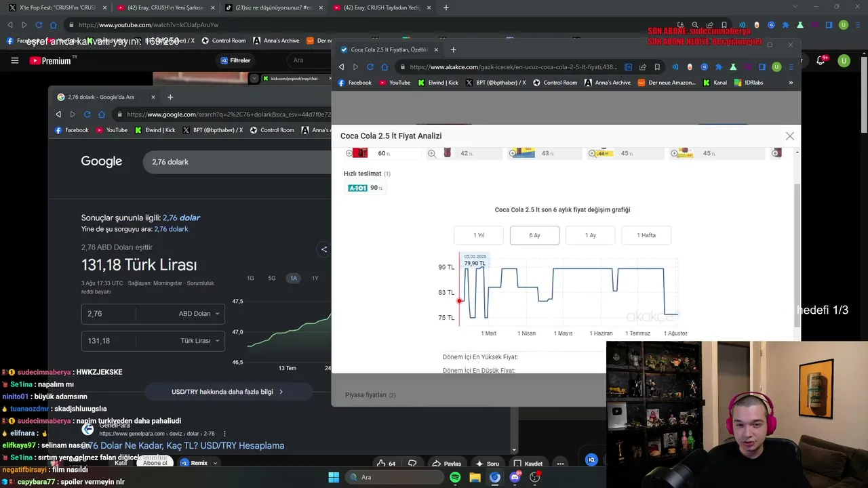Open IDRlabs bookmark in akakce window
Screen dimensions: 868x488
point(749,83)
